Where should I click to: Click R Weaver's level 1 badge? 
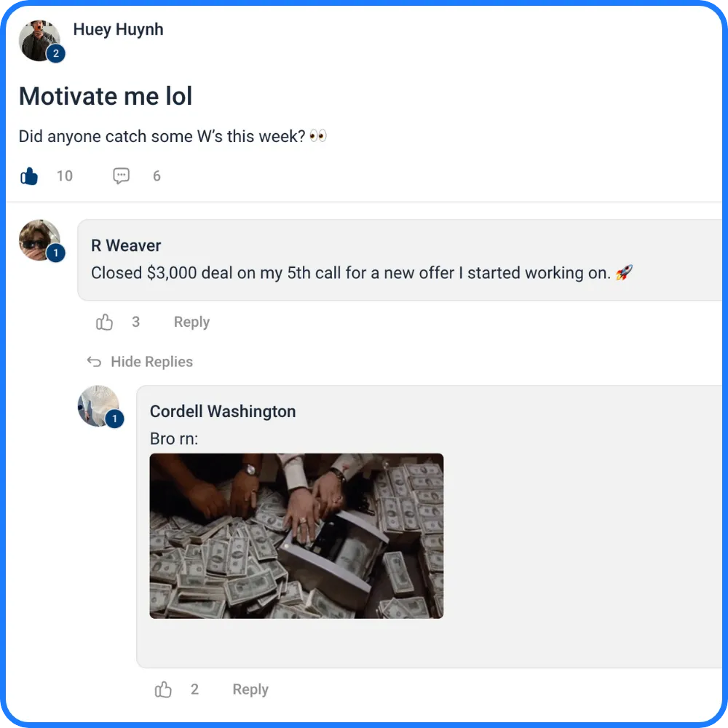tap(56, 253)
